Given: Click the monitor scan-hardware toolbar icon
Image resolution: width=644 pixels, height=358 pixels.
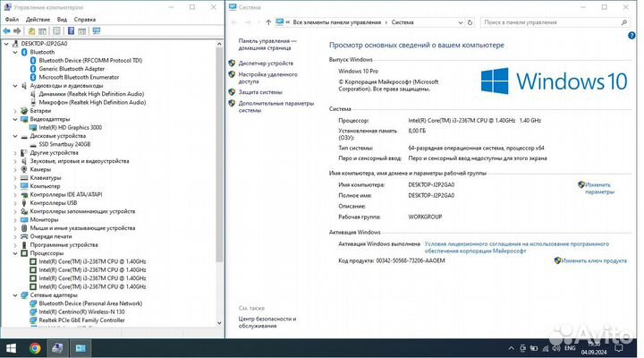Looking at the screenshot, I should click(97, 30).
